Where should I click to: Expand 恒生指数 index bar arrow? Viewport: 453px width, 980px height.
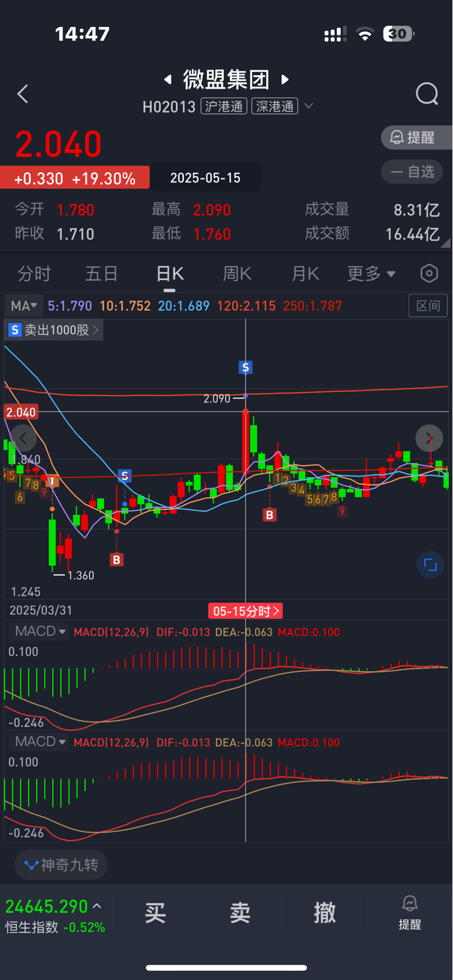[97, 906]
